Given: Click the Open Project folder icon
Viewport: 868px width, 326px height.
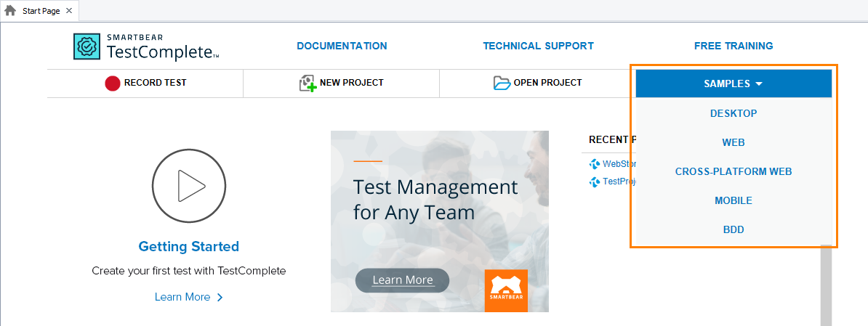Looking at the screenshot, I should point(502,83).
